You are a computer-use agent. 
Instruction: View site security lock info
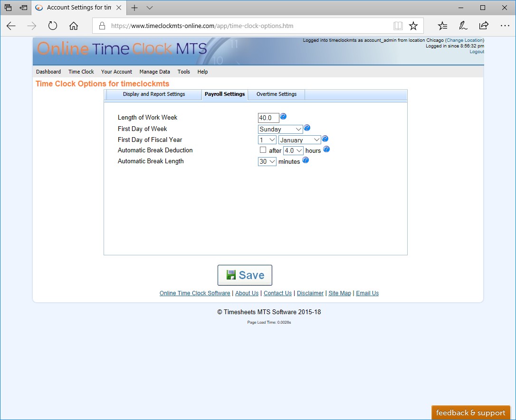point(102,26)
